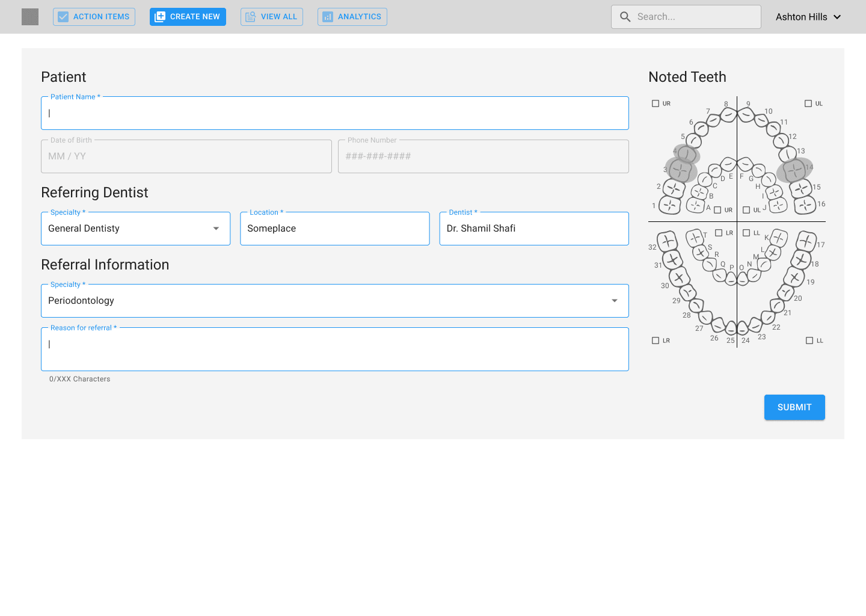The image size is (866, 616).
Task: Select tooth 1 on chart
Action: click(669, 205)
